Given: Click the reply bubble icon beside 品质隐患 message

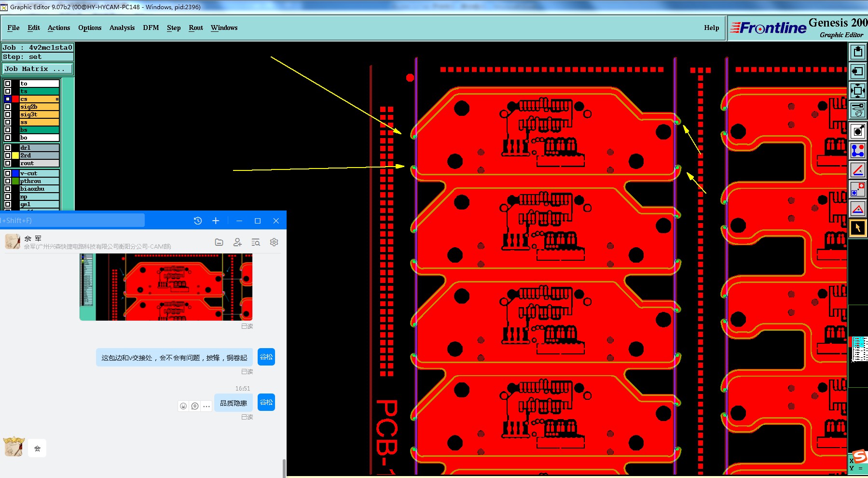Looking at the screenshot, I should tap(195, 406).
